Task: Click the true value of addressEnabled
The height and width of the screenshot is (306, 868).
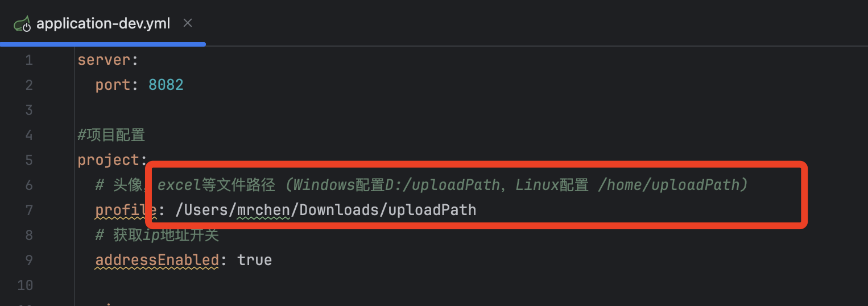Action: click(255, 260)
